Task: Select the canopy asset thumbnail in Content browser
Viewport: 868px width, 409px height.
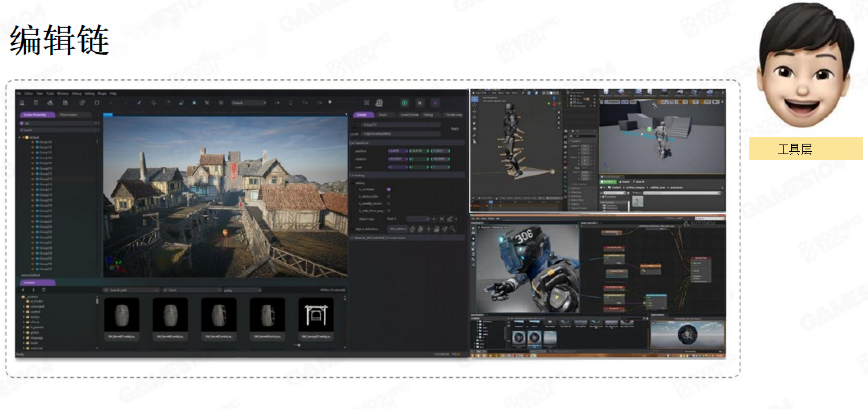Action: click(x=316, y=315)
